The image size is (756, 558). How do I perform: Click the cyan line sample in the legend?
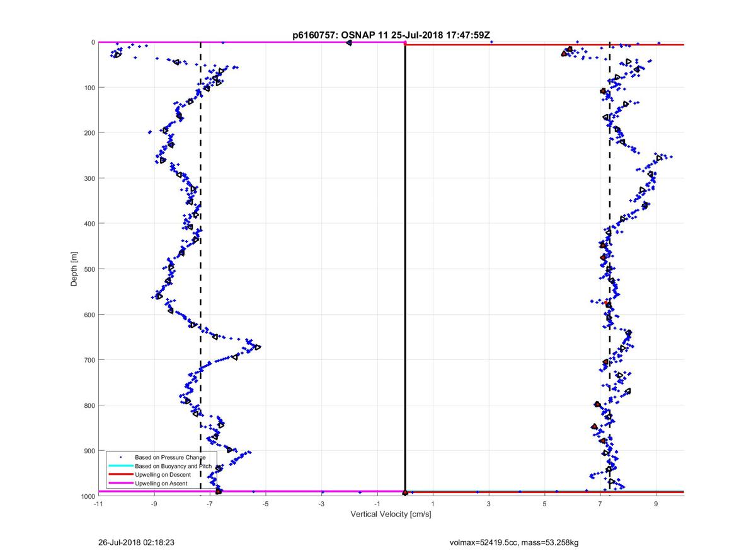[x=120, y=465]
